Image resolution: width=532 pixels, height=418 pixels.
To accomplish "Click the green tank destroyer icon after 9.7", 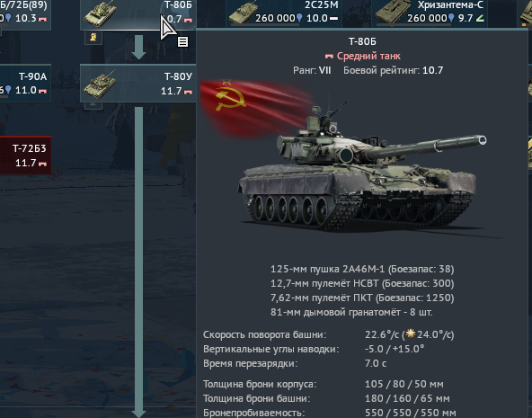I will click(480, 18).
